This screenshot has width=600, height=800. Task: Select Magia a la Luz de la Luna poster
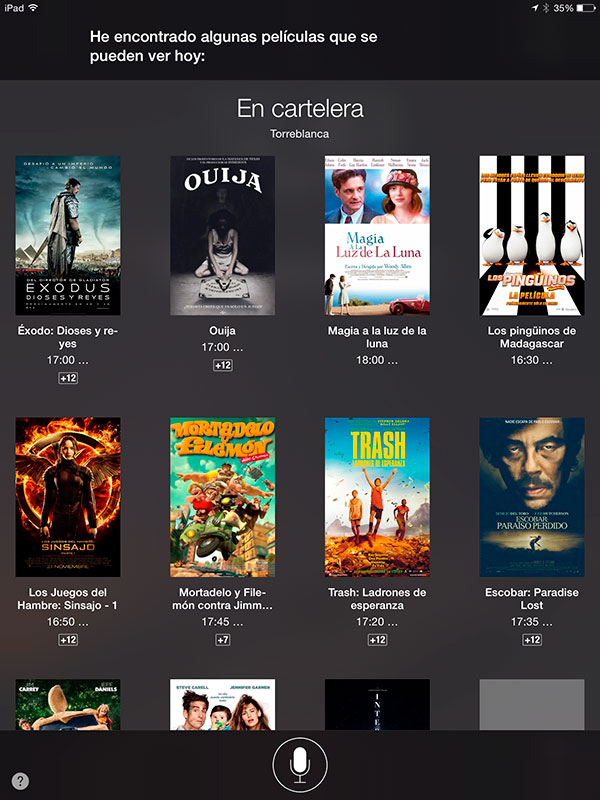click(x=377, y=236)
